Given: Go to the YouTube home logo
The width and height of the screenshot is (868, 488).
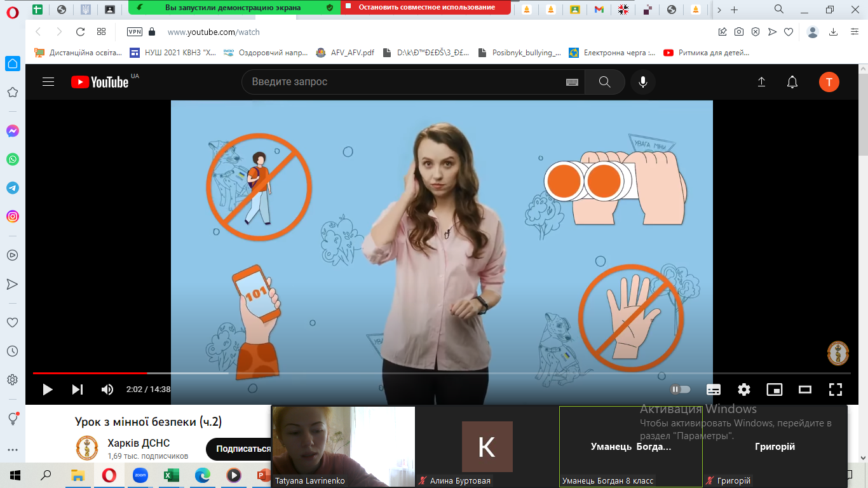Looking at the screenshot, I should pos(100,81).
